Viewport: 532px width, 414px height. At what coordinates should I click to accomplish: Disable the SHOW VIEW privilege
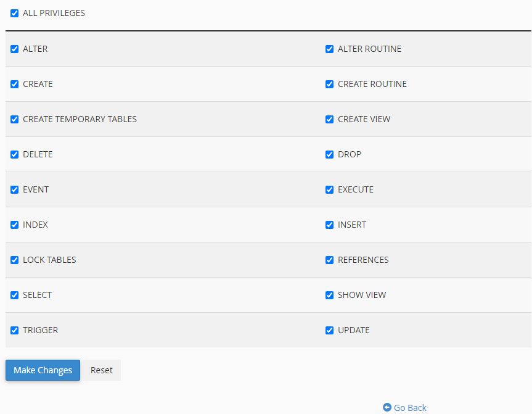pyautogui.click(x=330, y=295)
